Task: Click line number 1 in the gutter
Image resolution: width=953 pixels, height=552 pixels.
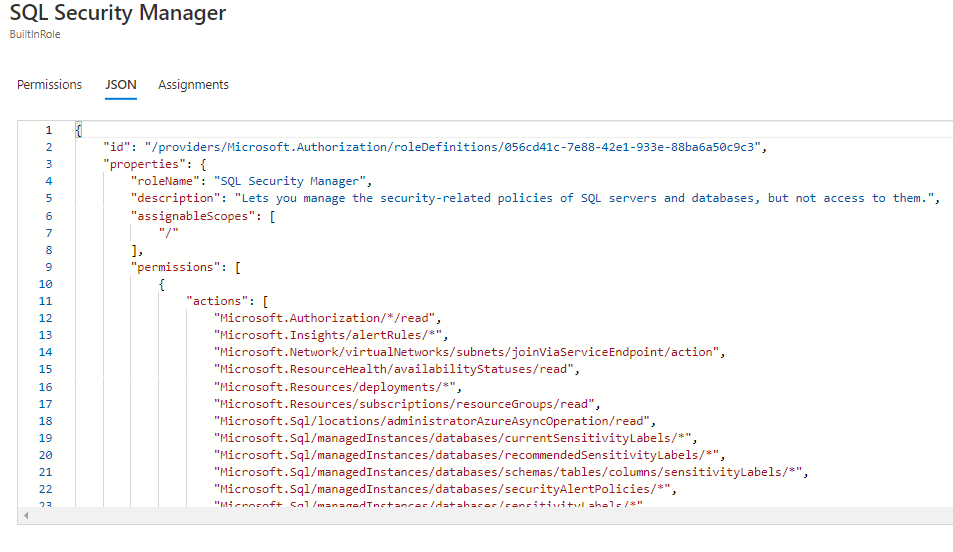Action: [48, 130]
